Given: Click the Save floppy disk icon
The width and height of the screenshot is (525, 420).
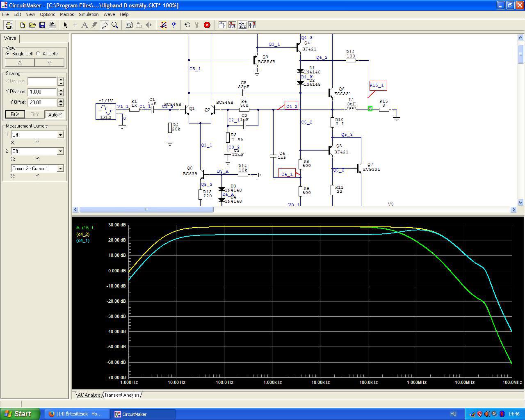Looking at the screenshot, I should point(42,25).
